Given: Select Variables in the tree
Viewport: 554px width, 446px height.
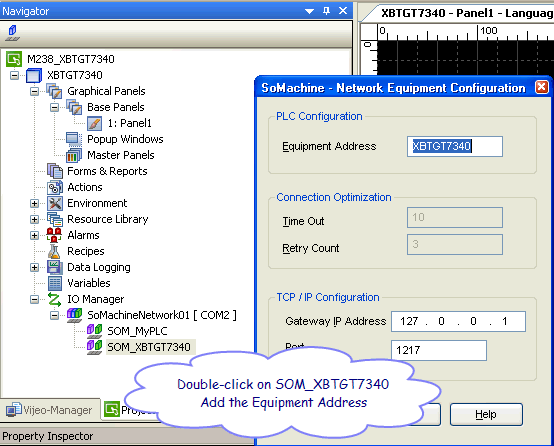Looking at the screenshot, I should coord(89,283).
